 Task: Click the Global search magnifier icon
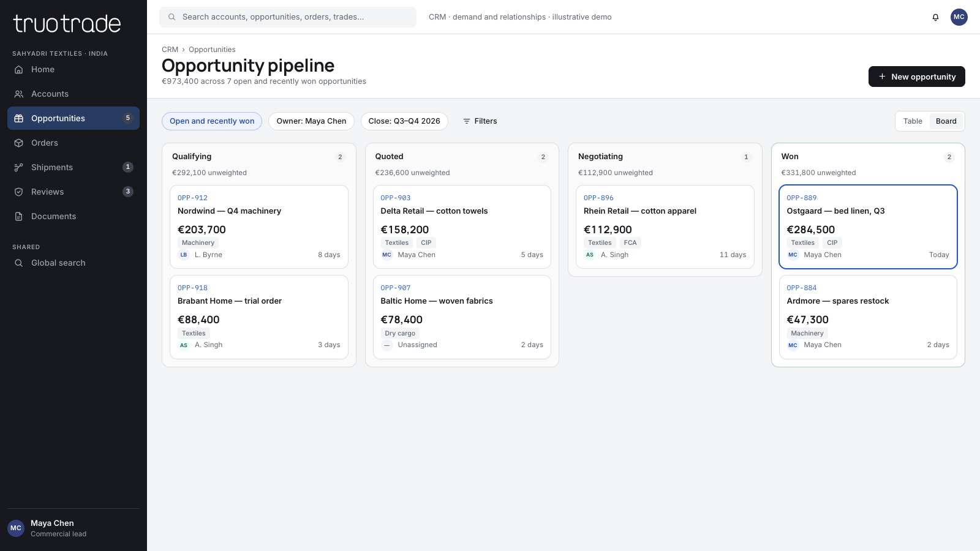19,263
